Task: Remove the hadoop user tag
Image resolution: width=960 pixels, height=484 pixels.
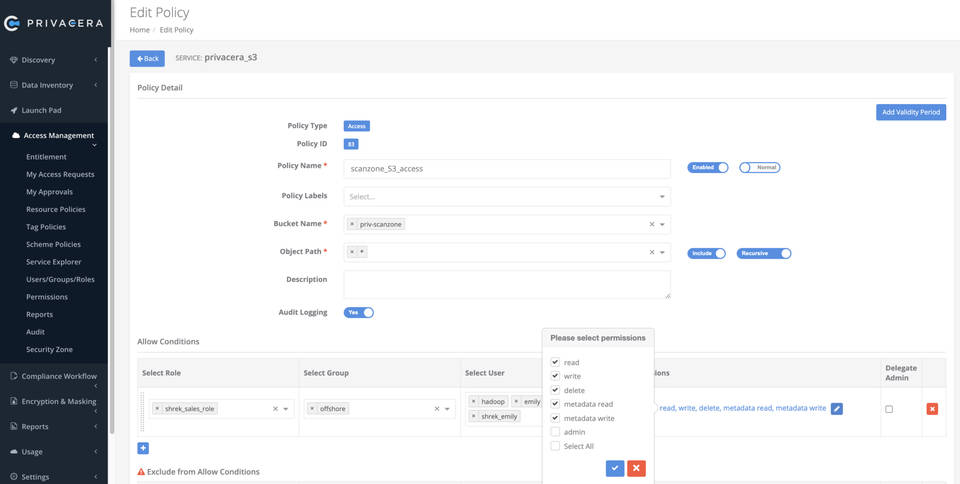Action: click(x=473, y=401)
